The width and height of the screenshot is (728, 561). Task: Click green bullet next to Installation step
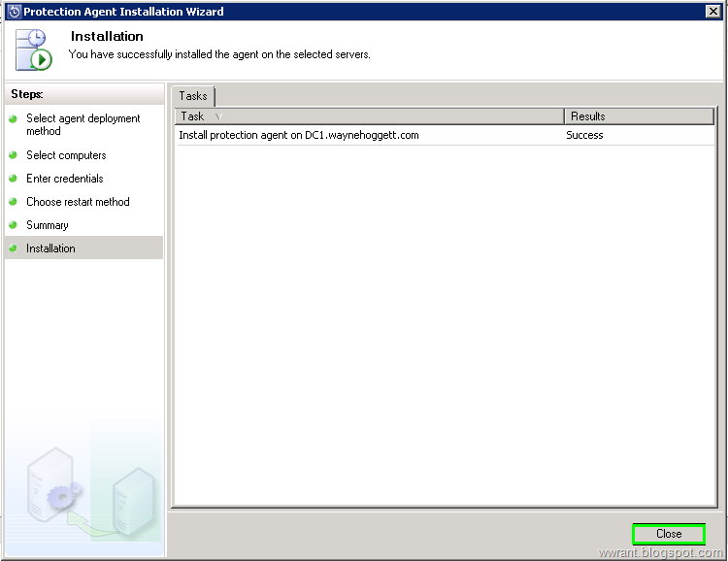pyautogui.click(x=13, y=248)
